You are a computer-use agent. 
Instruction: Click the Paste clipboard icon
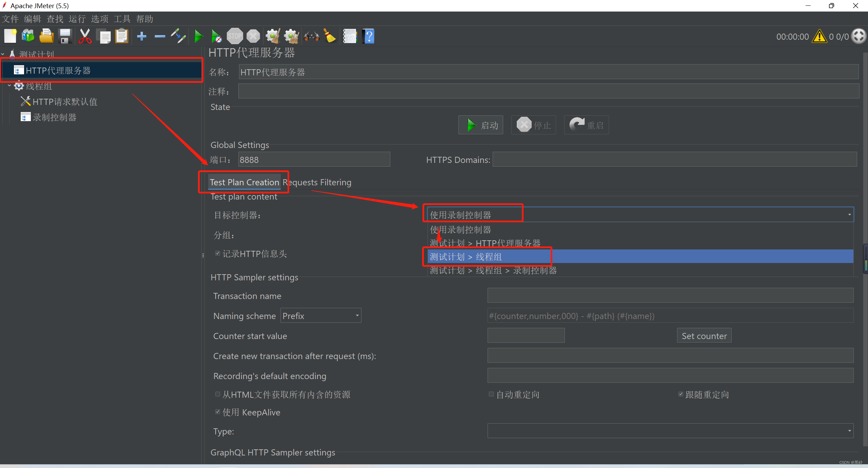pyautogui.click(x=122, y=36)
